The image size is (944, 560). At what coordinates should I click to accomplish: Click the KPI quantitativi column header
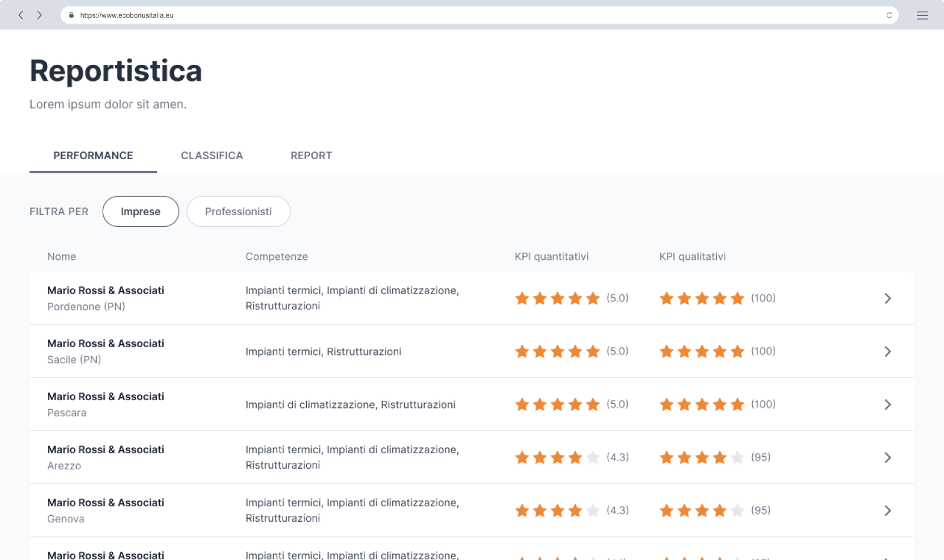pos(552,256)
